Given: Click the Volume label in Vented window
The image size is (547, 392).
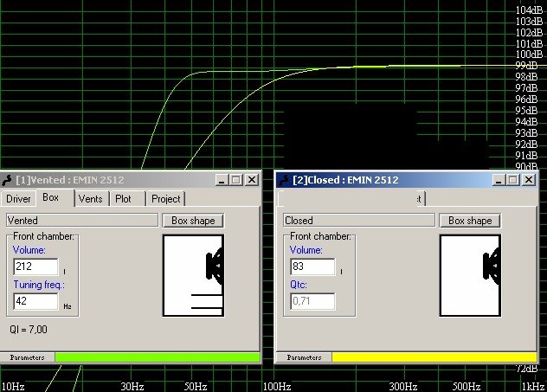Looking at the screenshot, I should point(29,250).
